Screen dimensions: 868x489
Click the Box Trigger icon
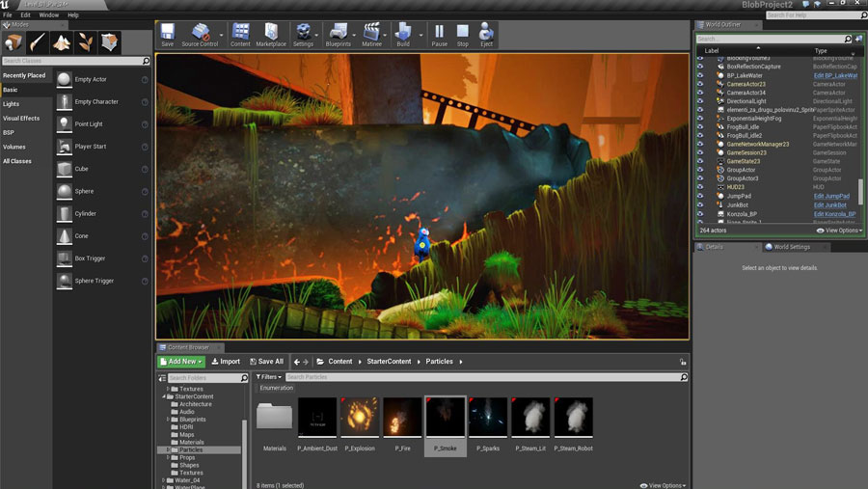[65, 258]
